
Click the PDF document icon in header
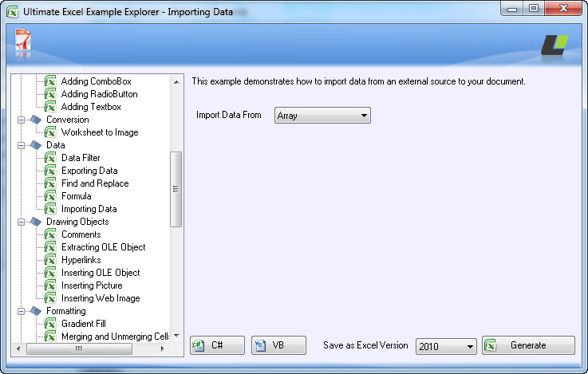pyautogui.click(x=23, y=40)
